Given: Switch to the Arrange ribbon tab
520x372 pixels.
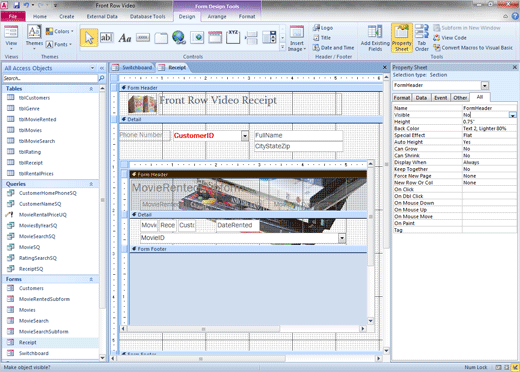Looking at the screenshot, I should pos(217,16).
